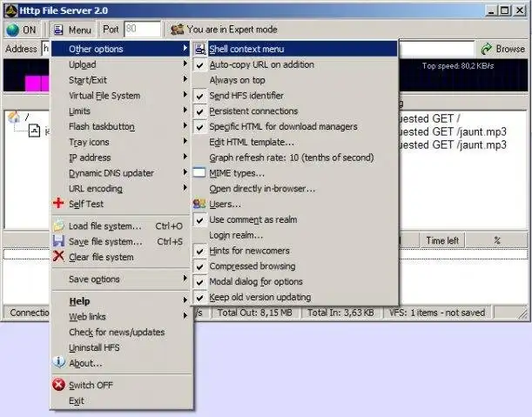
Task: Click the globe ON server status icon
Action: click(x=12, y=30)
